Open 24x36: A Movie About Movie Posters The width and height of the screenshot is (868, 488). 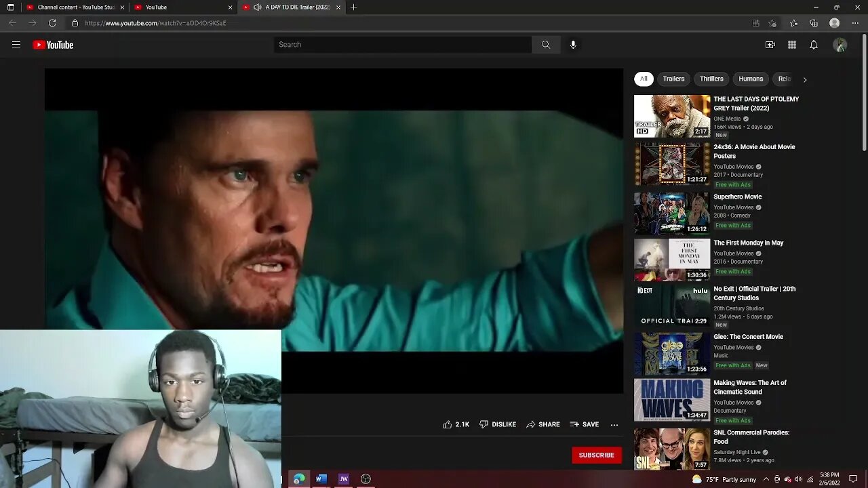click(x=754, y=151)
